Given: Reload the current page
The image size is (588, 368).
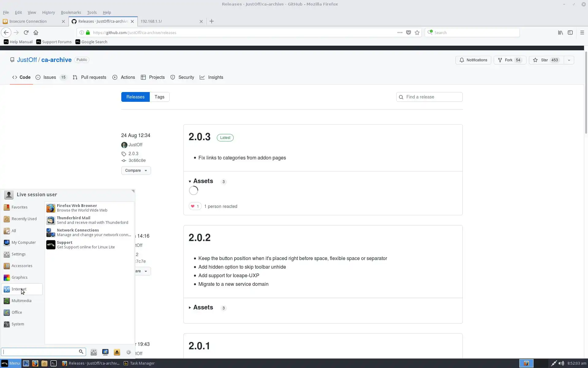Looking at the screenshot, I should tap(26, 33).
